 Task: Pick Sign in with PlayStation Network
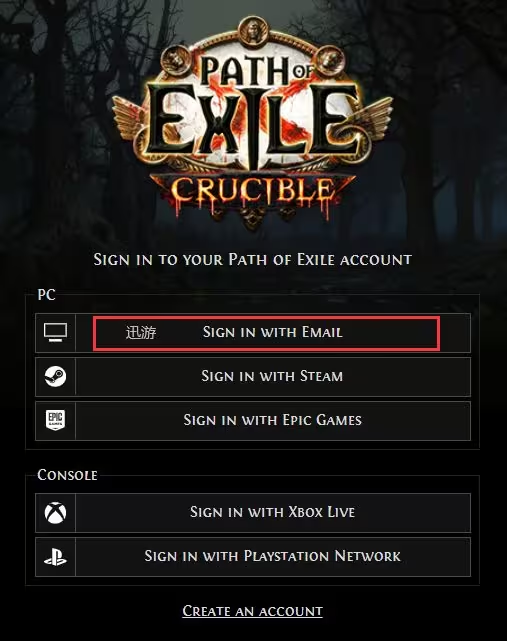coord(273,557)
